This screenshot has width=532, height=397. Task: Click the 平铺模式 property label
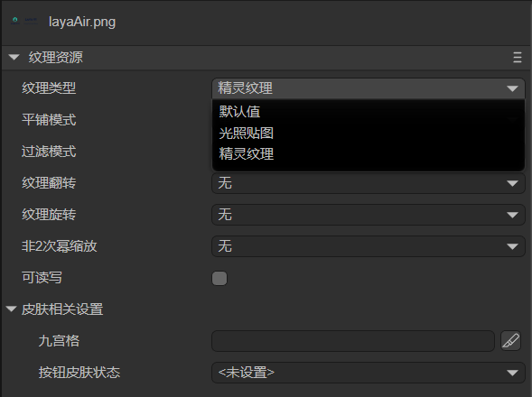49,120
